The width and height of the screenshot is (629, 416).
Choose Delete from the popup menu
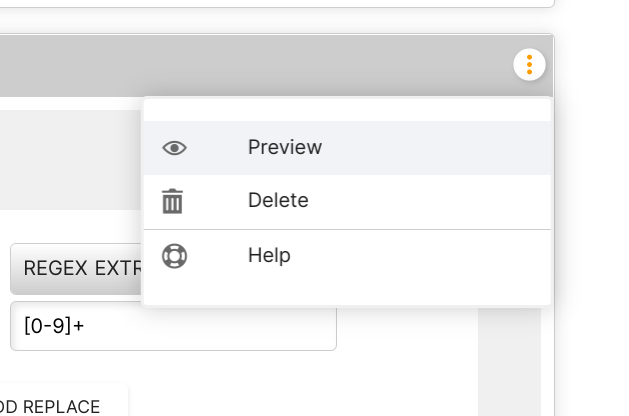coord(347,201)
